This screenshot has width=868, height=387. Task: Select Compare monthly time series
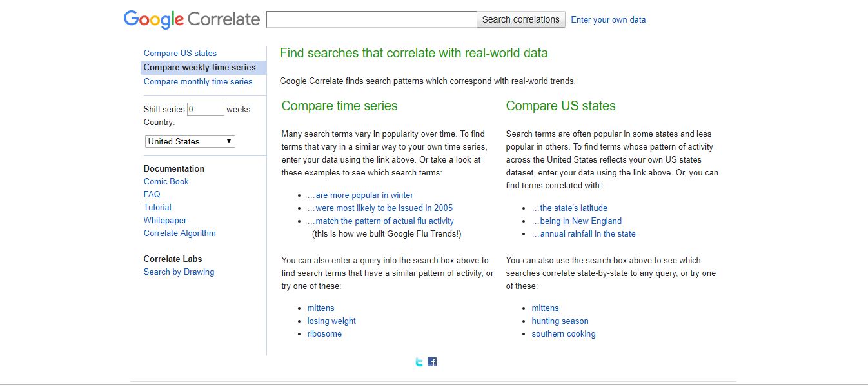point(198,81)
